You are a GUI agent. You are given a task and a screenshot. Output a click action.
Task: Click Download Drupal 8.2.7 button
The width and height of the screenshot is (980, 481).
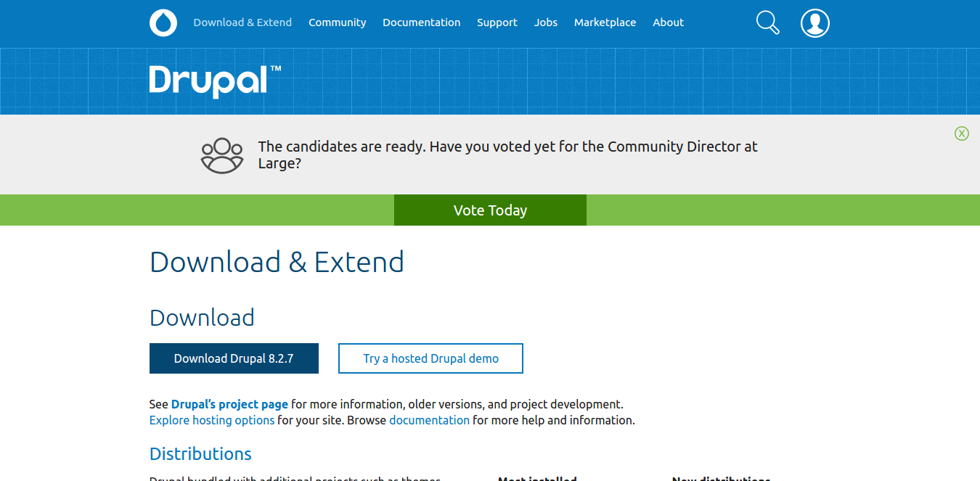(x=234, y=358)
